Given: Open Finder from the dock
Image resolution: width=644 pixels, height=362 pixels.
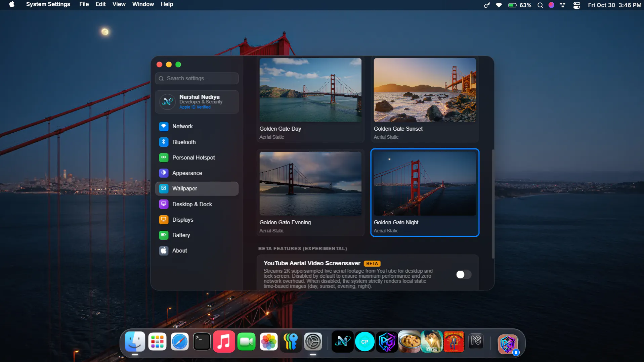Looking at the screenshot, I should [135, 342].
